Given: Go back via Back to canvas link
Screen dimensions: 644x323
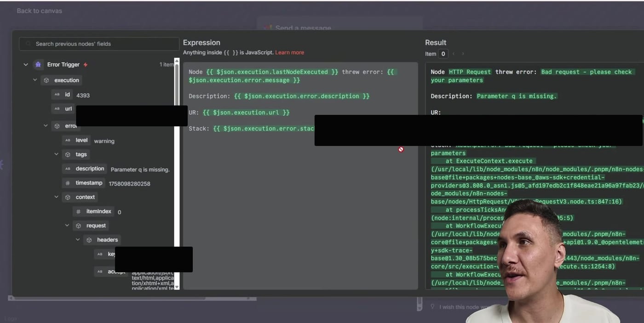Looking at the screenshot, I should 40,11.
